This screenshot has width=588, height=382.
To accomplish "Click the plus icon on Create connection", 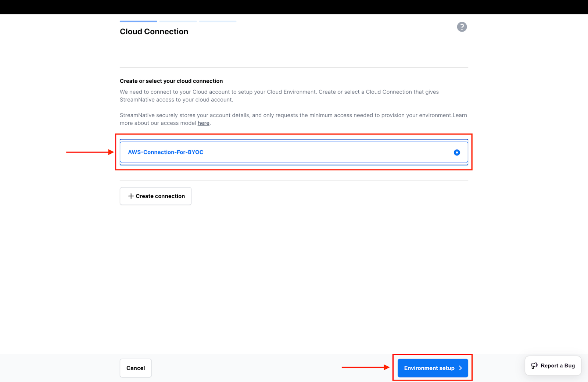I will pyautogui.click(x=131, y=196).
